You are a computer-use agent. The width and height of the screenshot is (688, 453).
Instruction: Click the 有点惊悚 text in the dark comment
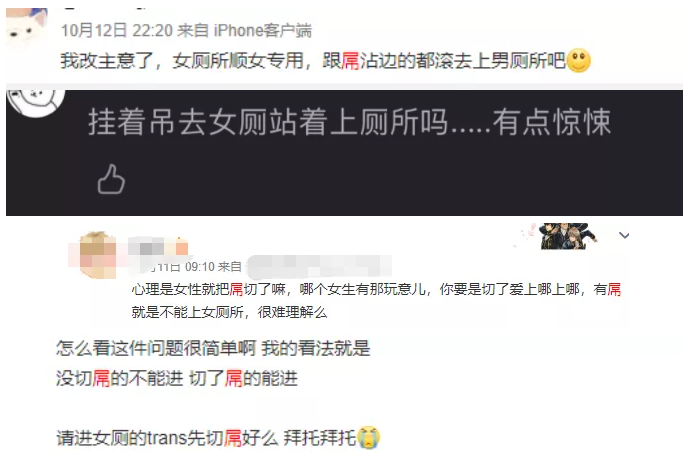point(552,122)
